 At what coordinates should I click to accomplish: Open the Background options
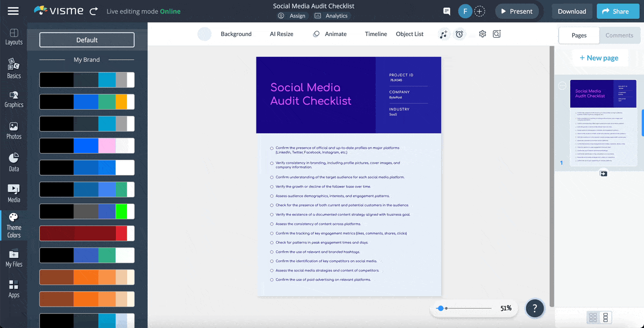[236, 34]
